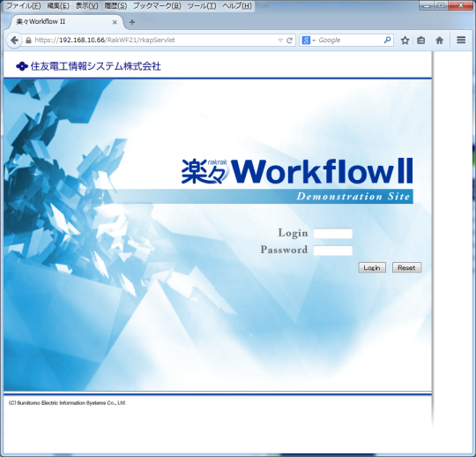The height and width of the screenshot is (457, 476).
Task: Click the browser back arrow button
Action: coord(14,40)
